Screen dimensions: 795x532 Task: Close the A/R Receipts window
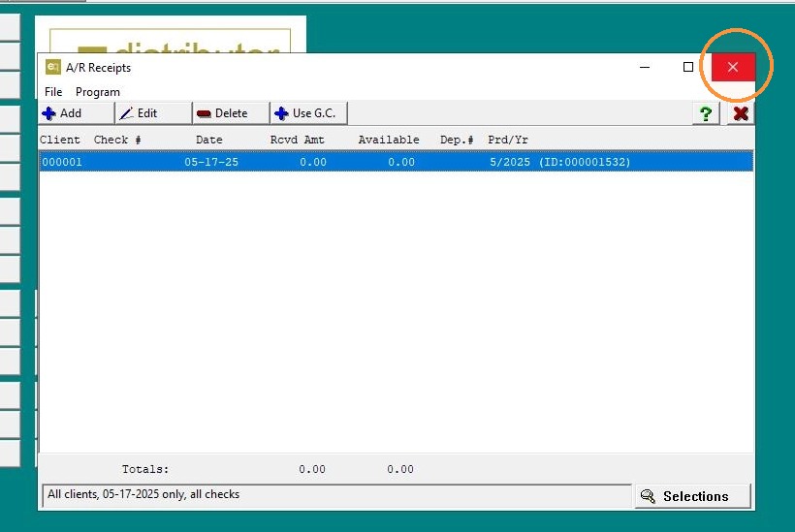[733, 67]
